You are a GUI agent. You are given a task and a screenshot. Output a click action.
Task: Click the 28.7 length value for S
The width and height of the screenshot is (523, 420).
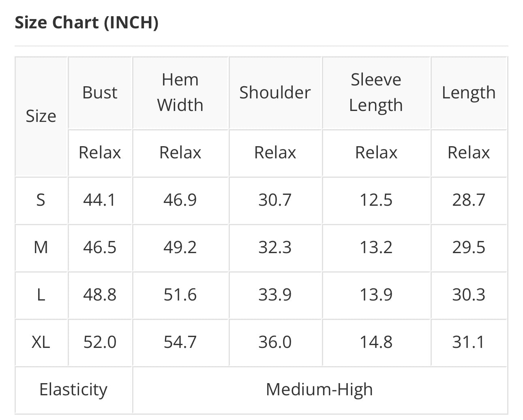click(469, 200)
